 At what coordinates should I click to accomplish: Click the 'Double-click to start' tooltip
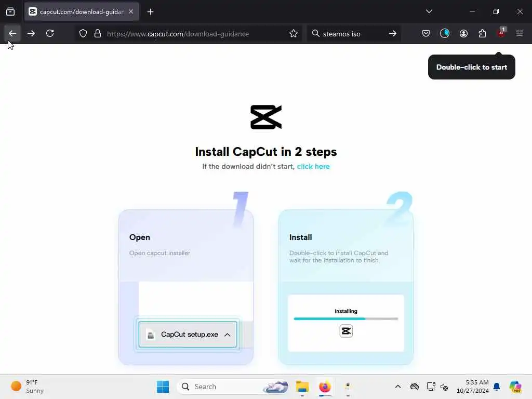click(x=472, y=67)
